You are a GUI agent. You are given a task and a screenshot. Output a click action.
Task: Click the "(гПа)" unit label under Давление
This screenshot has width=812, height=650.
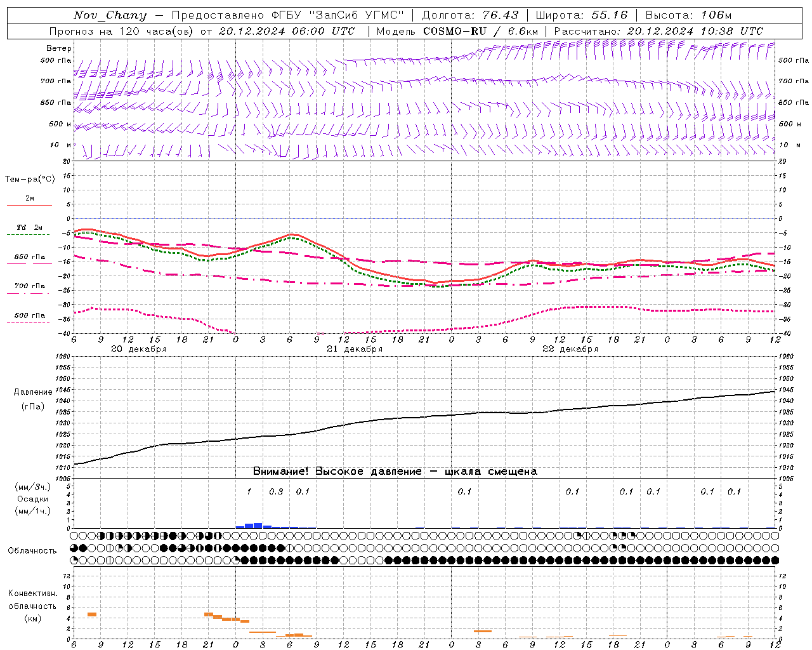[32, 406]
